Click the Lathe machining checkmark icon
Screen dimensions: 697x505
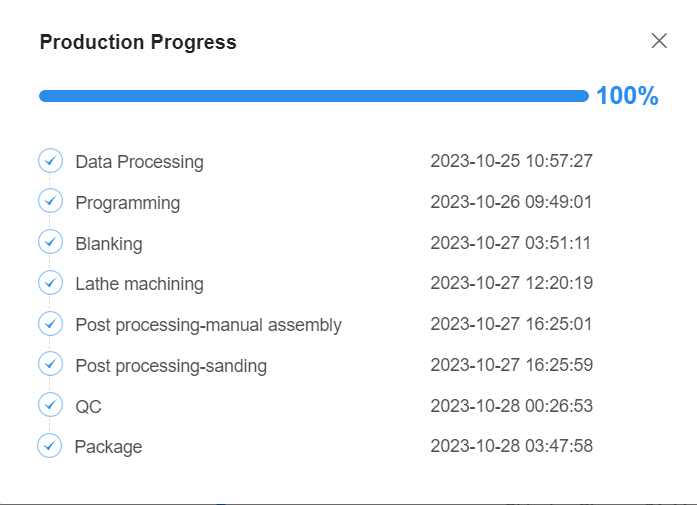(x=50, y=283)
